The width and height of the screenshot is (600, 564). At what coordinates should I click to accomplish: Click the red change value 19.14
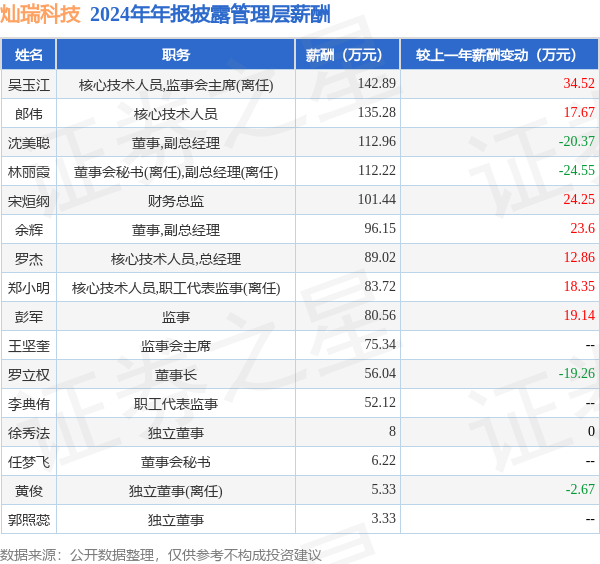pyautogui.click(x=579, y=315)
